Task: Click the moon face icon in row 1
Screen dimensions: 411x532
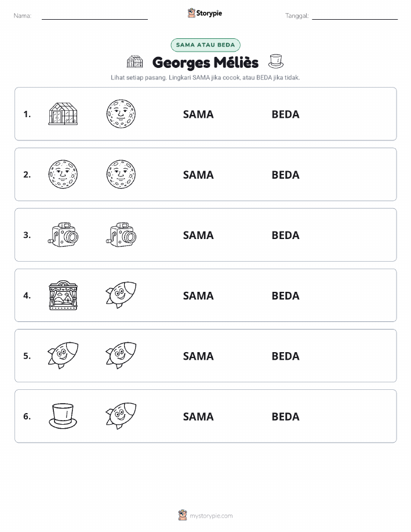Action: tap(121, 114)
